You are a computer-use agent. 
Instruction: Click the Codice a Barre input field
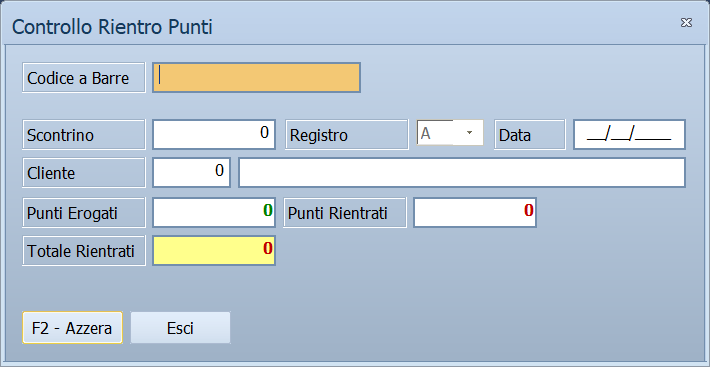click(256, 78)
